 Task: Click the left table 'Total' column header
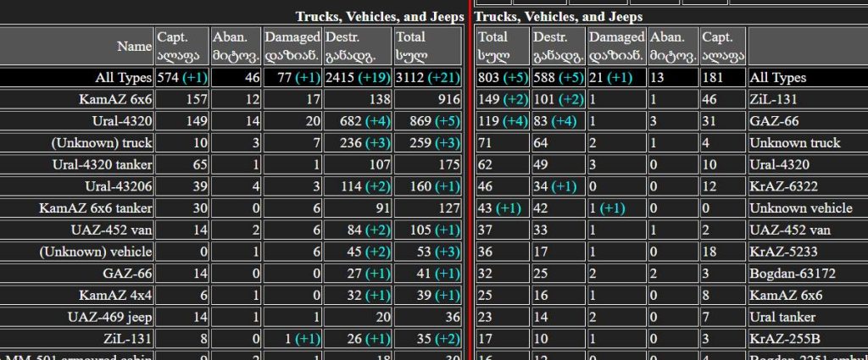tap(428, 46)
